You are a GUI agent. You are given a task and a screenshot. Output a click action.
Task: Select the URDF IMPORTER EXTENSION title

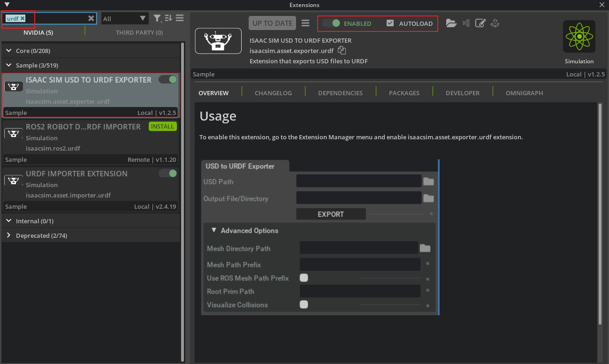tap(76, 174)
